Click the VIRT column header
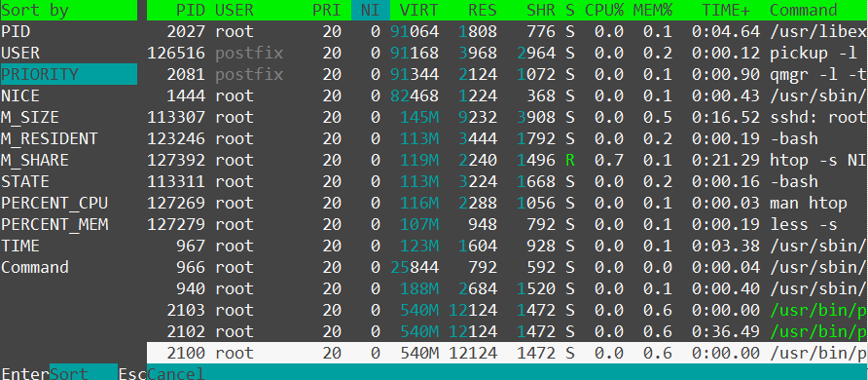Viewport: 868px width, 380px height. (x=418, y=10)
